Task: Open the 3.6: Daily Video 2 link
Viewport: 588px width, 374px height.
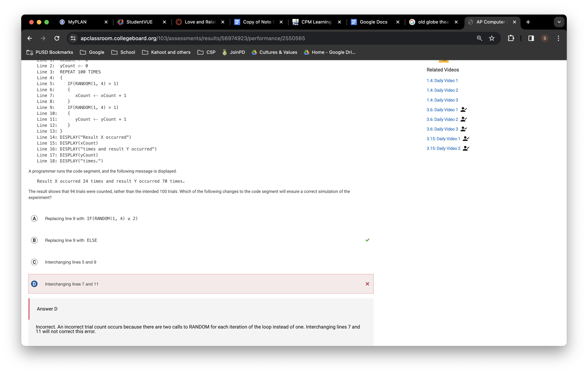Action: pyautogui.click(x=442, y=119)
